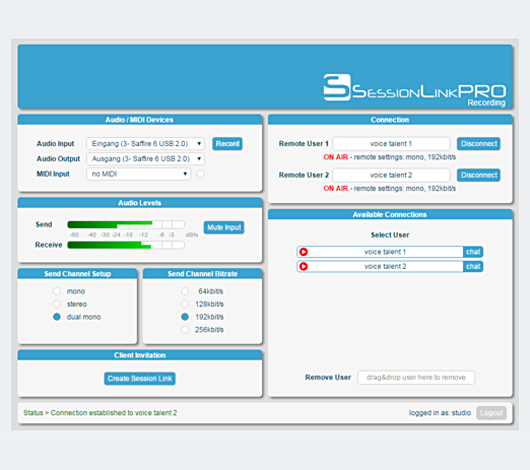Click the Send Channel Bitrate header

(x=202, y=274)
